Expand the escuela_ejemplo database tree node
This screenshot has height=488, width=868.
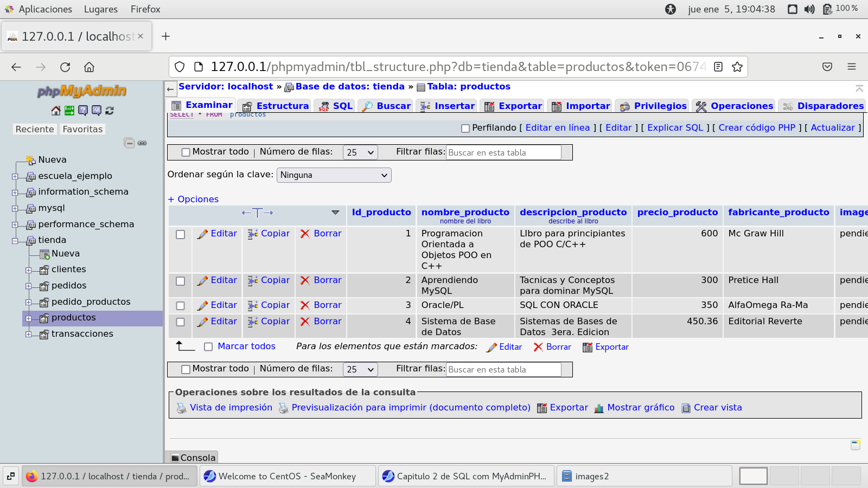[15, 176]
